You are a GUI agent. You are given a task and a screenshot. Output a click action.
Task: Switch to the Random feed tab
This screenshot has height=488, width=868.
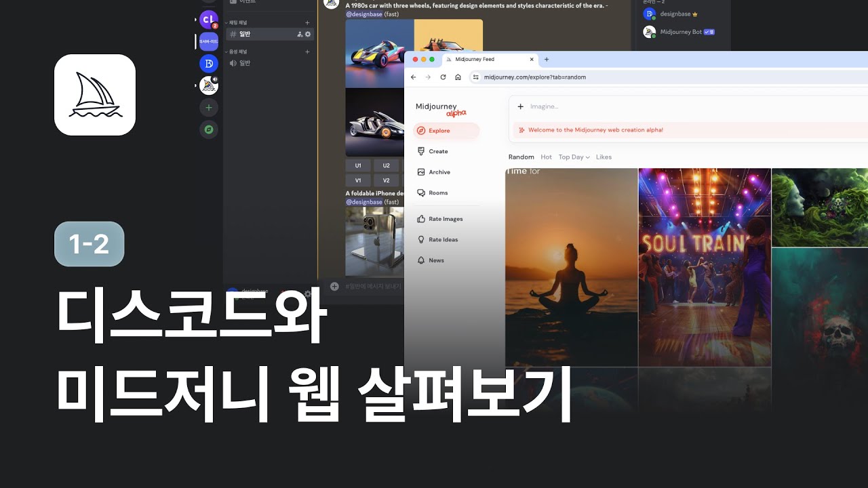point(521,157)
